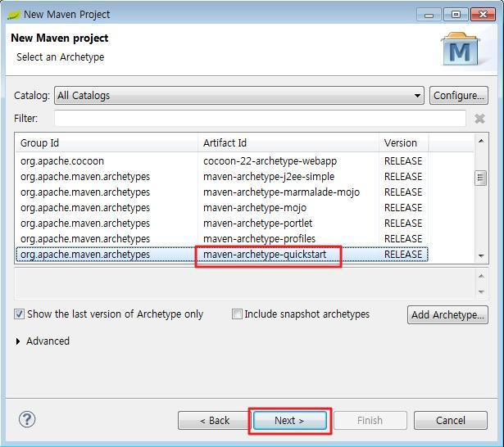Cancel the New Maven Project wizard
504x447 pixels.
pos(450,420)
